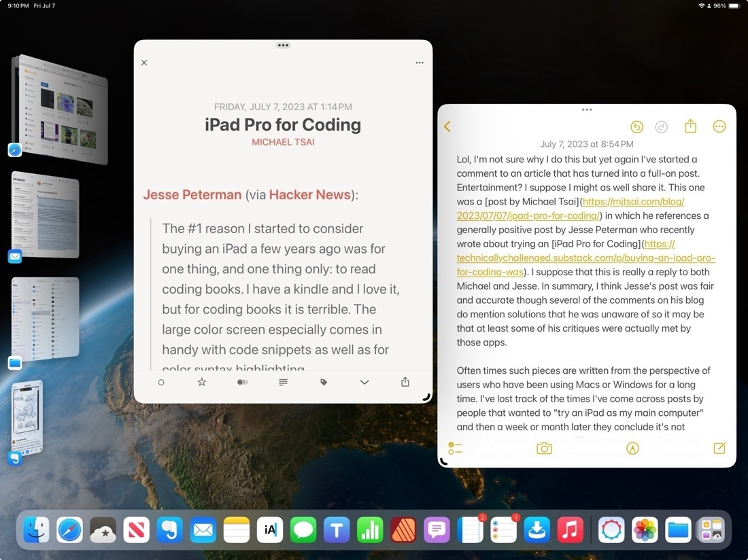This screenshot has width=748, height=560.
Task: Open the multitasking menu atop the reader window
Action: pyautogui.click(x=283, y=45)
